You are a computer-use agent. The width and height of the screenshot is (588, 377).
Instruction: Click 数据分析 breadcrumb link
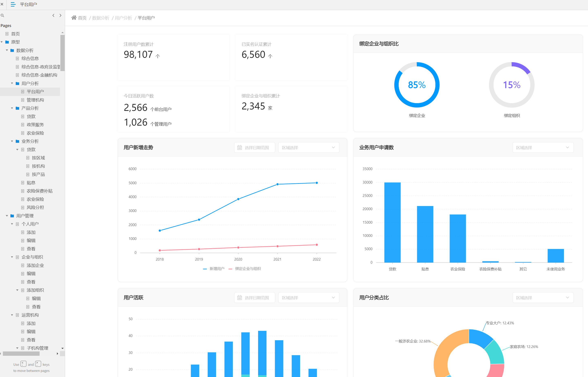(101, 18)
